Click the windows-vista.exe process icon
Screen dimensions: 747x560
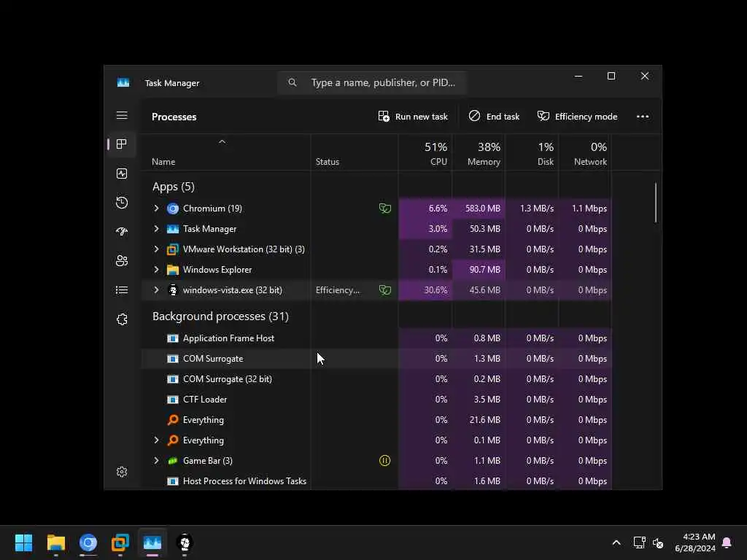173,290
